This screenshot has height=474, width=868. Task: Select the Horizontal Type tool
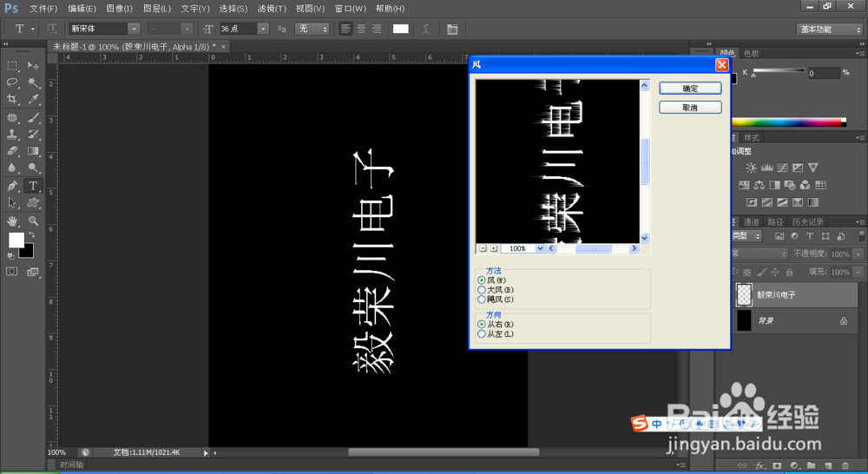pos(33,186)
